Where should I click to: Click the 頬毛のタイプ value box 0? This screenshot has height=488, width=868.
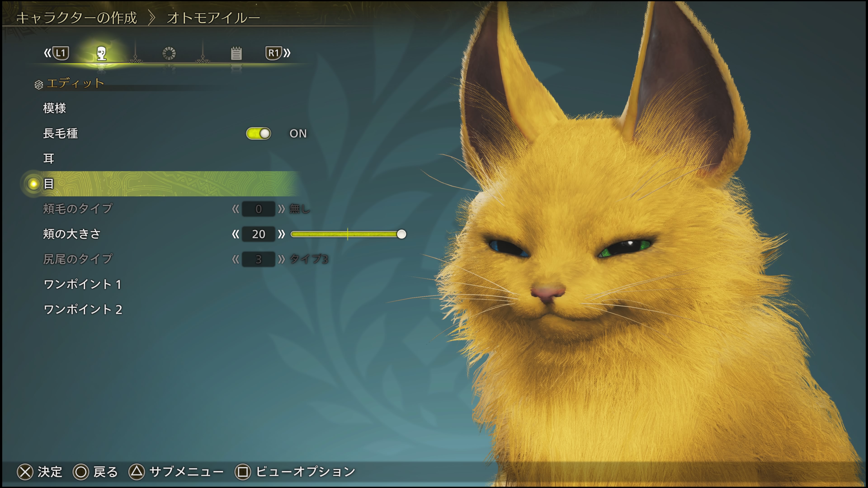point(258,209)
